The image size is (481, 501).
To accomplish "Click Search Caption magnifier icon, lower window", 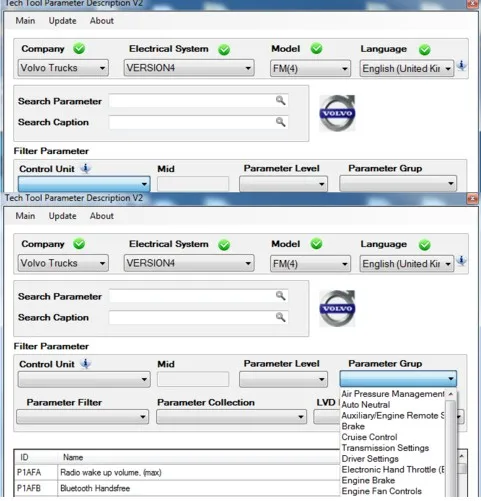I will pyautogui.click(x=281, y=317).
